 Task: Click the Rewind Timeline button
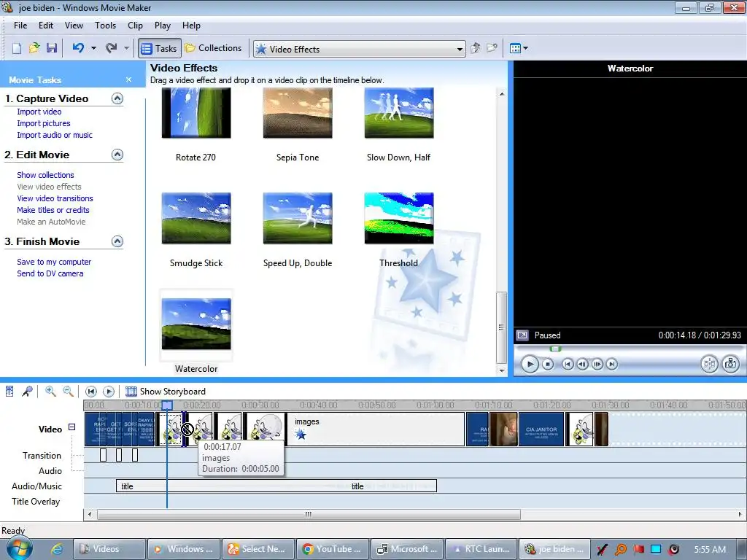point(91,392)
